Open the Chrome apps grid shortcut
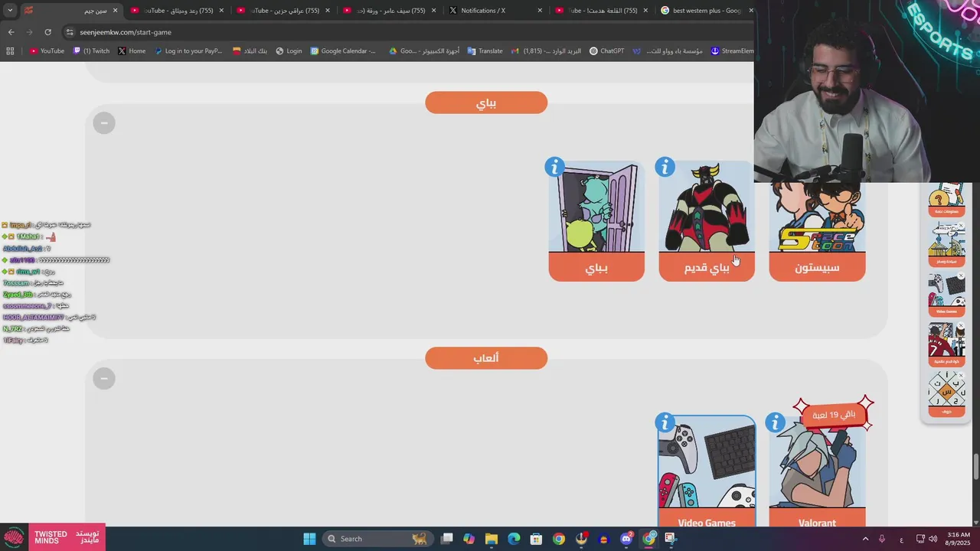Image resolution: width=980 pixels, height=551 pixels. pos(10,51)
